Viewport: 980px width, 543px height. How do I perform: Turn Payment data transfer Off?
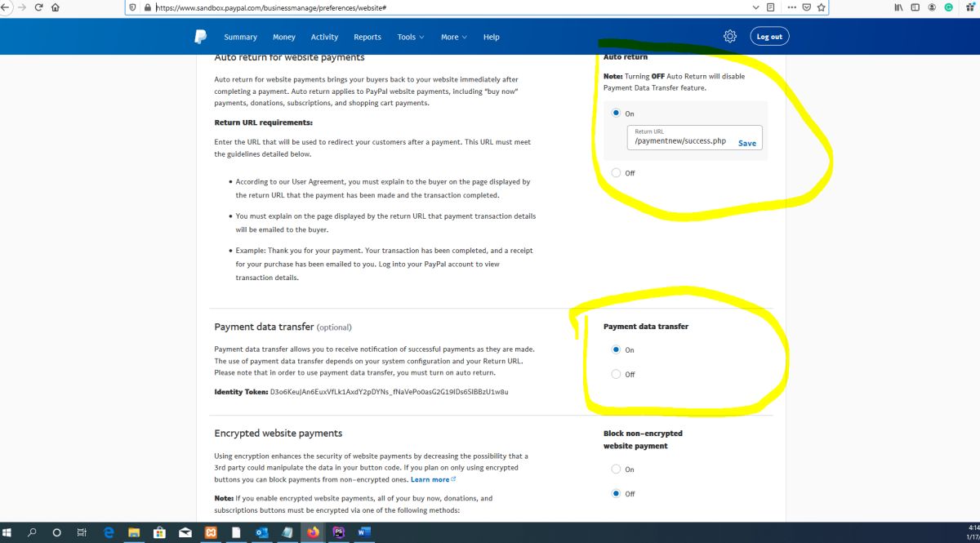click(616, 374)
